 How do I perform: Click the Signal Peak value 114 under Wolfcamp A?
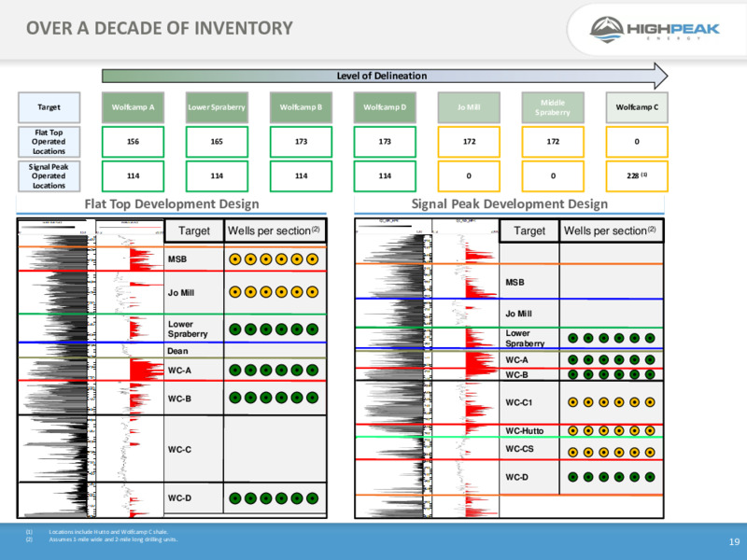pos(133,176)
